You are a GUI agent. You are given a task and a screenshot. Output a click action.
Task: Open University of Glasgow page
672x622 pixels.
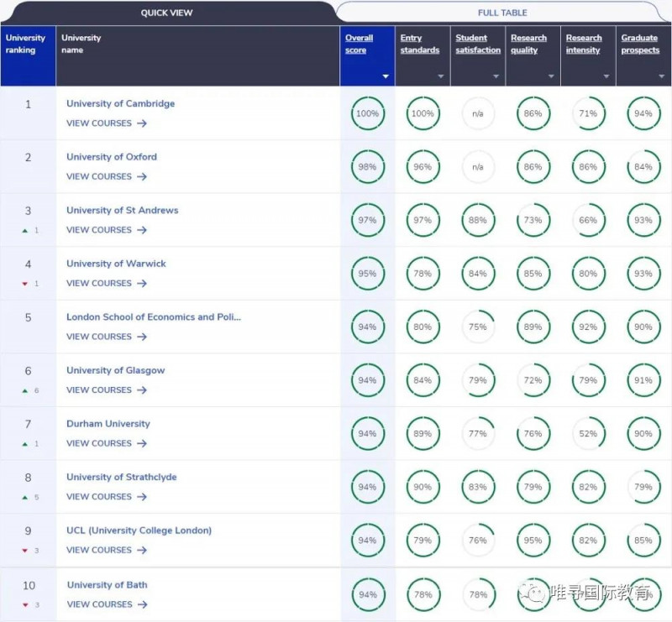tap(115, 370)
